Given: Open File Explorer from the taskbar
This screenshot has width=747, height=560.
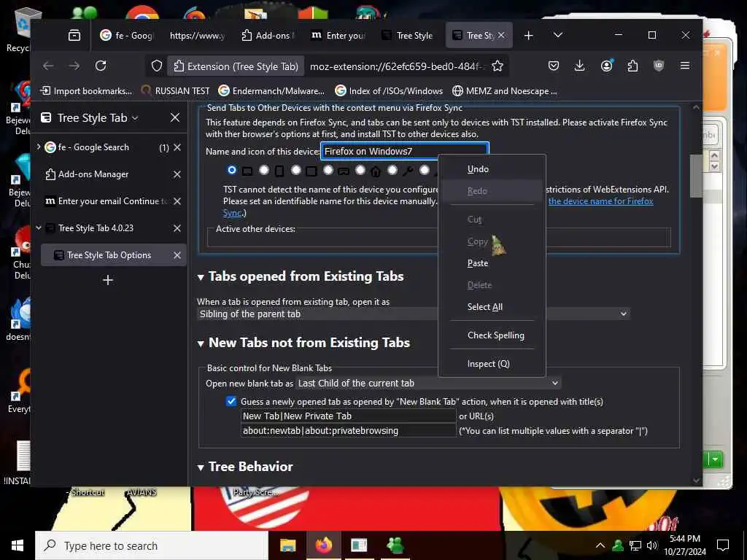Looking at the screenshot, I should click(x=287, y=545).
